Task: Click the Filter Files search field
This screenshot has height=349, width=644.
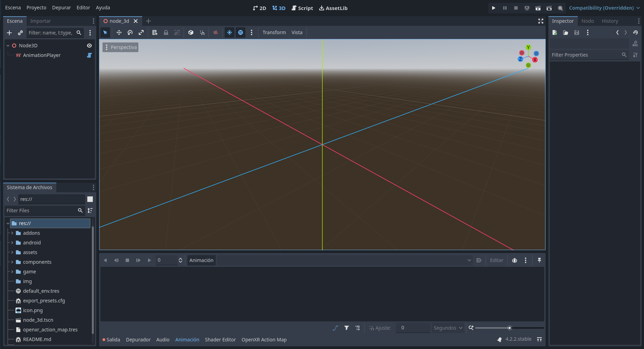Action: tap(45, 211)
